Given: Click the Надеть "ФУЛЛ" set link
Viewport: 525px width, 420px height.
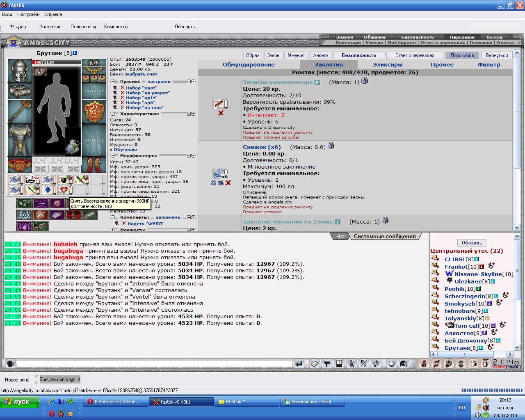Looking at the screenshot, I should click(146, 224).
